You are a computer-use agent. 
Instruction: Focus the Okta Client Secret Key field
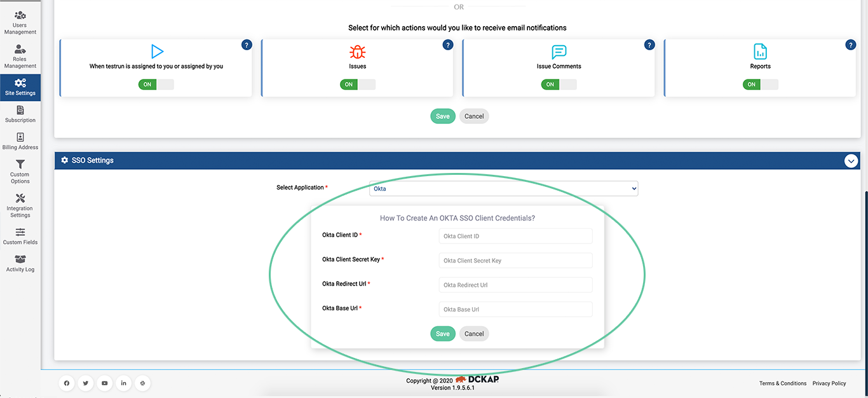click(x=515, y=261)
